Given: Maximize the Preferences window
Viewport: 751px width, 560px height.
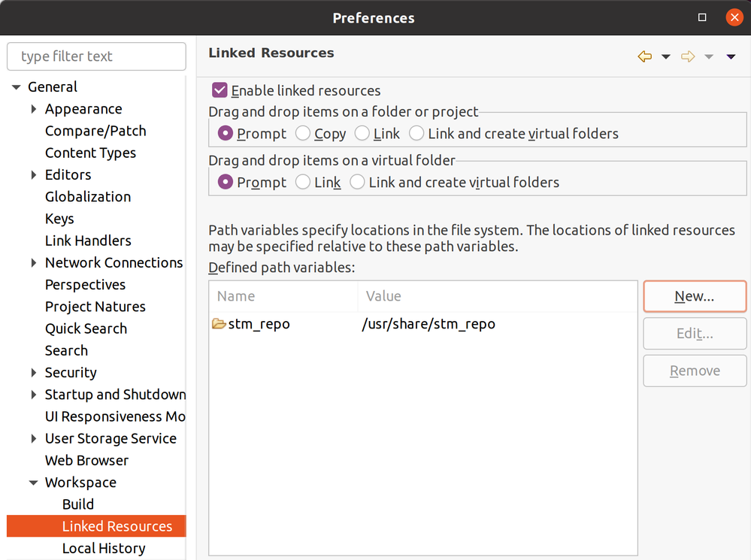Looking at the screenshot, I should click(x=702, y=17).
